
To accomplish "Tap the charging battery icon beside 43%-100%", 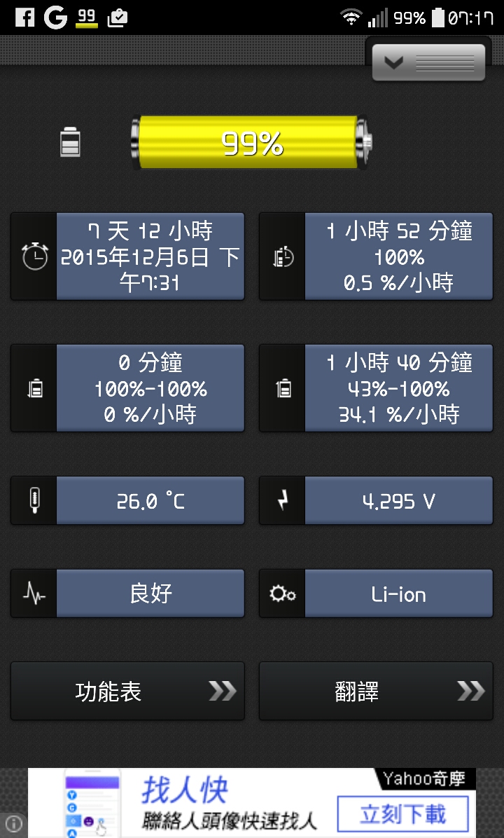I will coord(283,388).
